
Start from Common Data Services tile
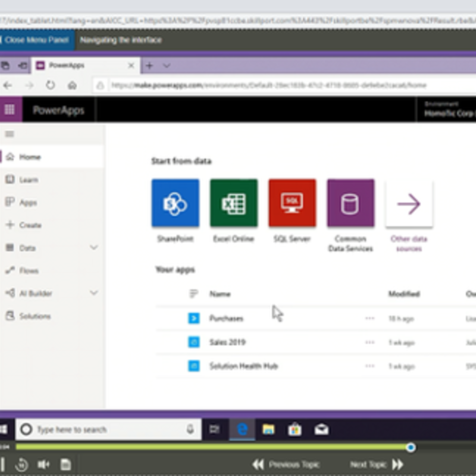click(x=350, y=203)
